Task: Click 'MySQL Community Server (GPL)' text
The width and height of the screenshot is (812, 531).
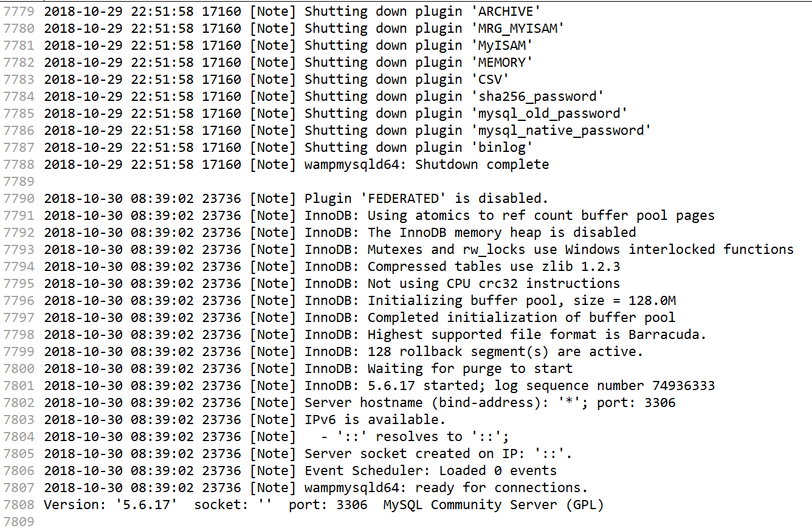Action: point(493,505)
